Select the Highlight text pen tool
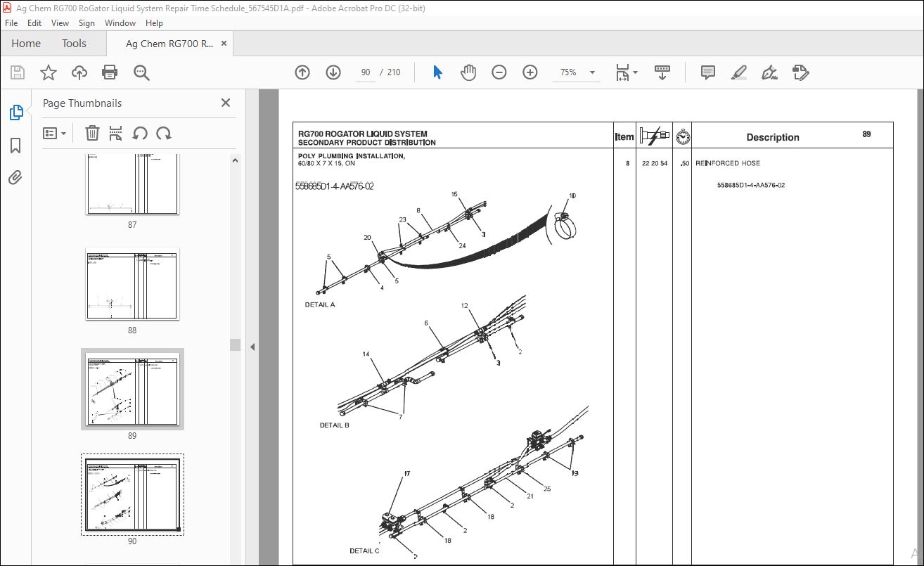The height and width of the screenshot is (566, 924). pyautogui.click(x=738, y=72)
